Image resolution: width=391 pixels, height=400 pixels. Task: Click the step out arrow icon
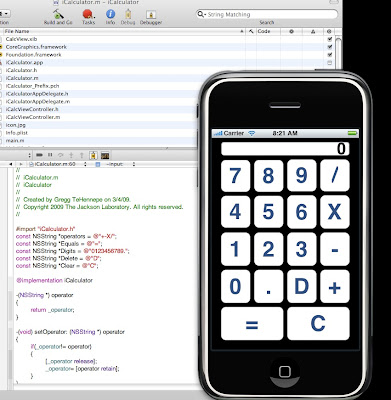click(81, 155)
